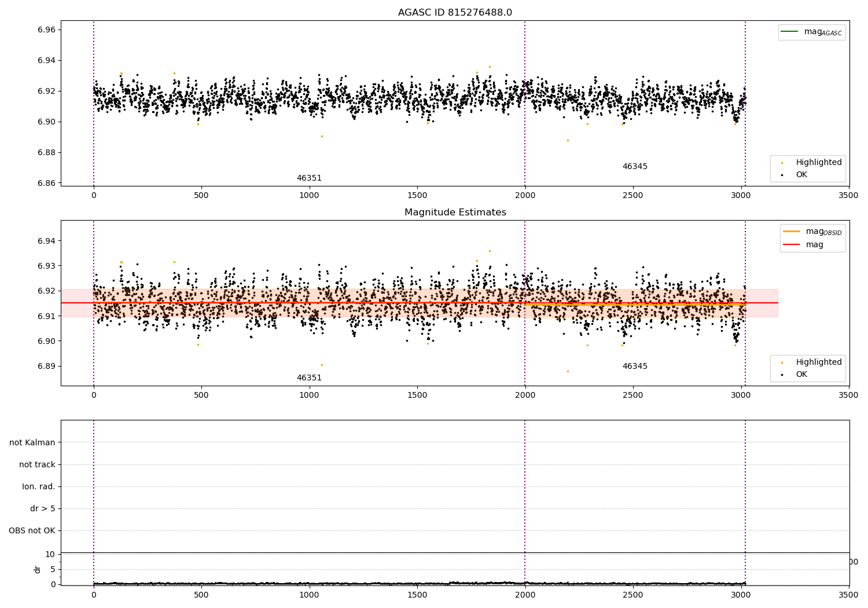Click the 3500 x-axis tick under the top plot

point(848,195)
